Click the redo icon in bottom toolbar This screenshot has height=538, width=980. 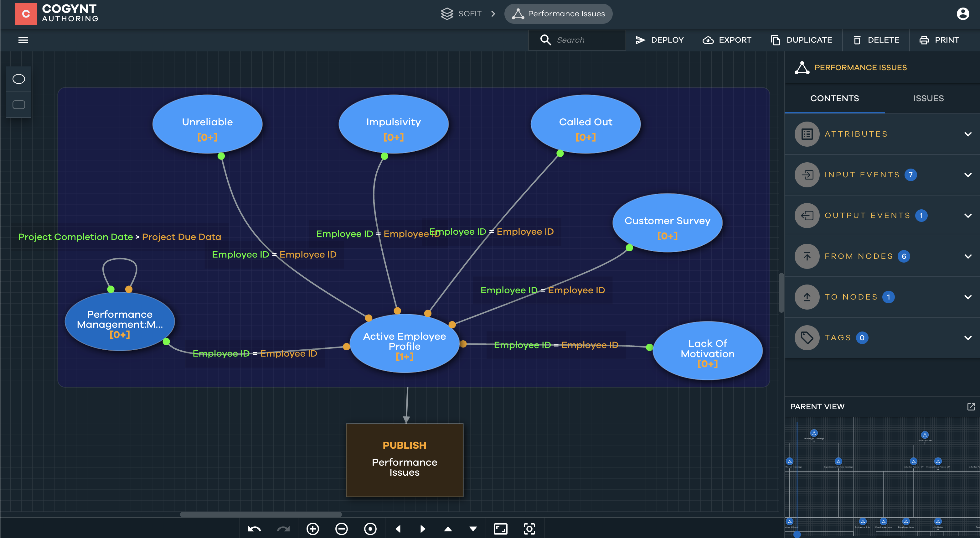(283, 529)
